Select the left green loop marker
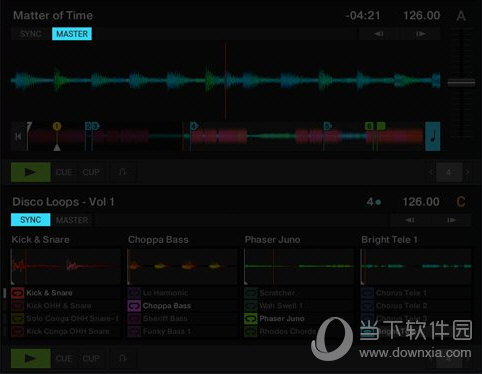Image resolution: width=482 pixels, height=374 pixels. (x=369, y=126)
